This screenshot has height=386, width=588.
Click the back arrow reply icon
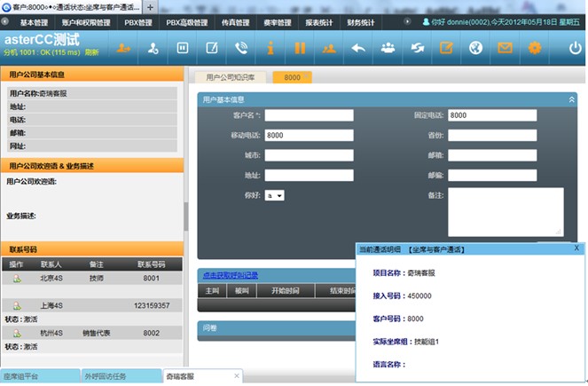tap(358, 48)
